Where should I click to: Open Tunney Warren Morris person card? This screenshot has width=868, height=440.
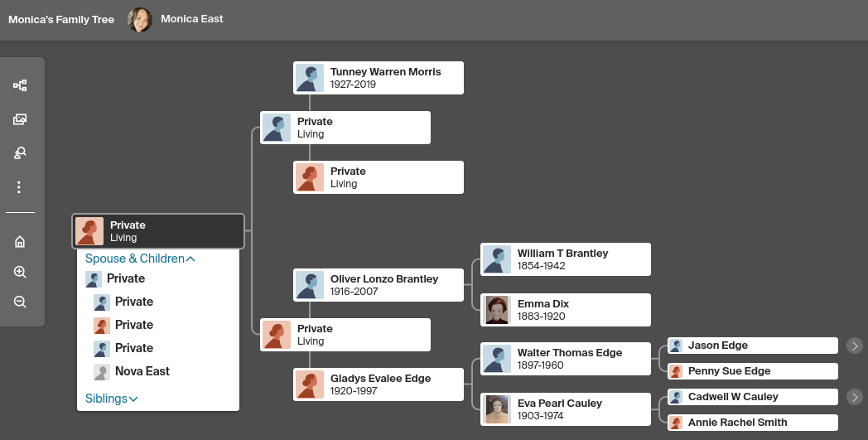378,78
